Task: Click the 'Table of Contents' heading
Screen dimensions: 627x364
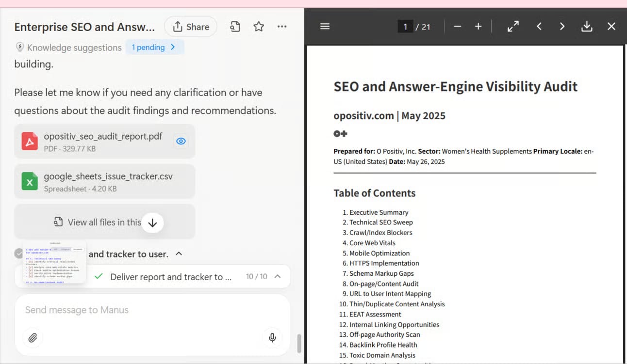Action: (375, 193)
